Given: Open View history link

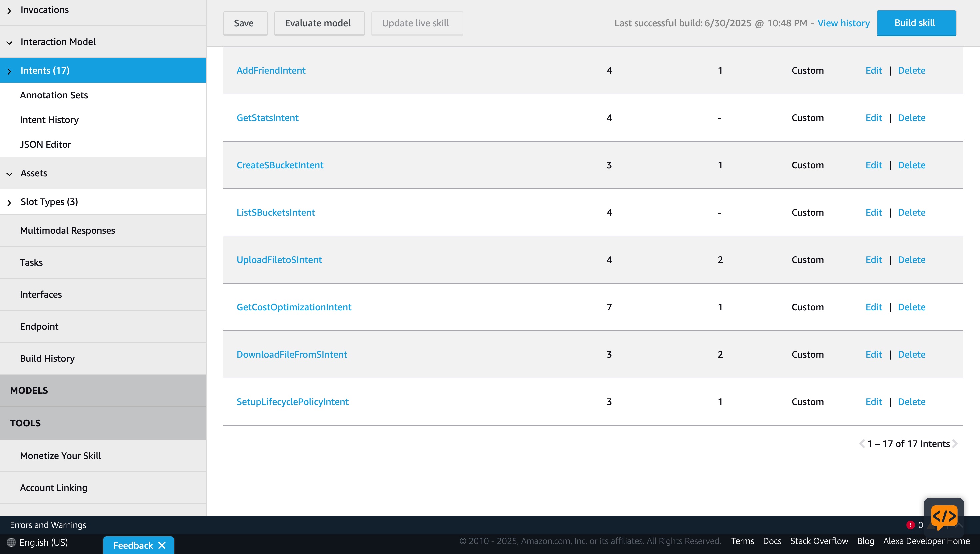Looking at the screenshot, I should (843, 23).
